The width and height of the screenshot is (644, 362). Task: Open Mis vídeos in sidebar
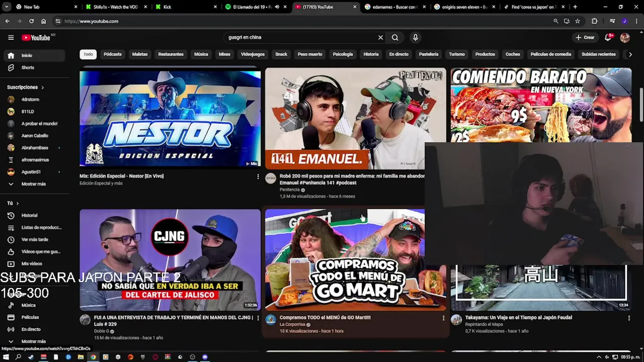point(34,263)
